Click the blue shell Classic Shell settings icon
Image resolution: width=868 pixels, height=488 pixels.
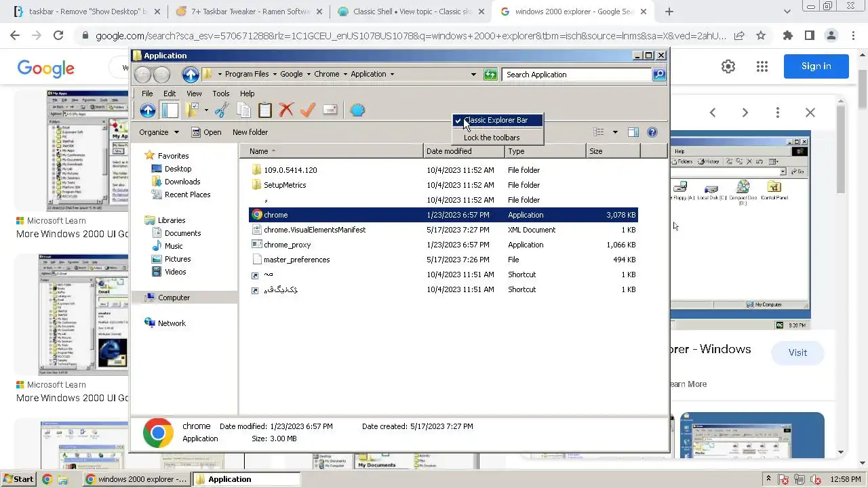point(357,110)
